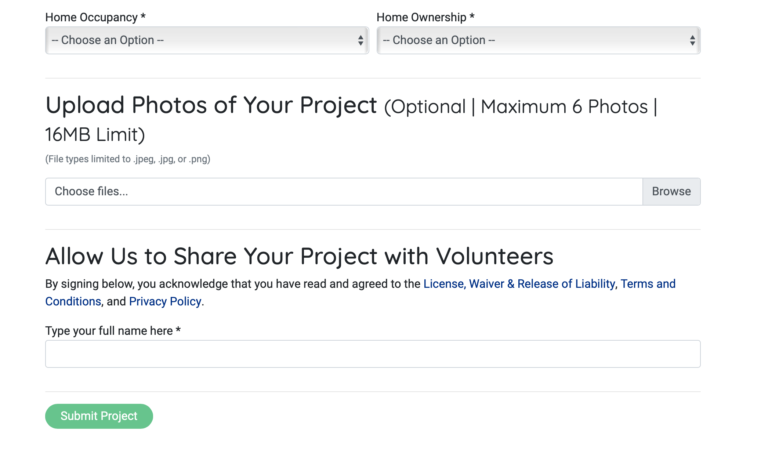Click the 'Home Occupancy *' label
Screen dimensions: 768x453
95,18
